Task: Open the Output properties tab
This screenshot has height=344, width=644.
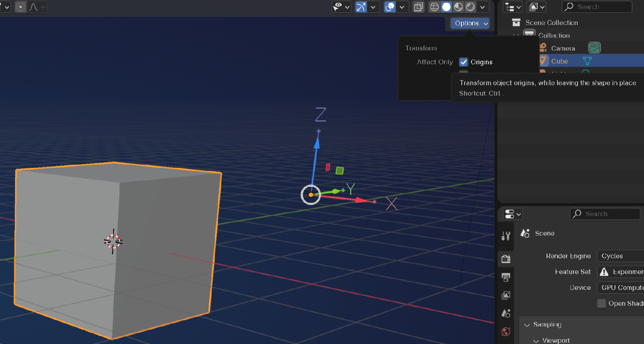Action: click(x=506, y=277)
